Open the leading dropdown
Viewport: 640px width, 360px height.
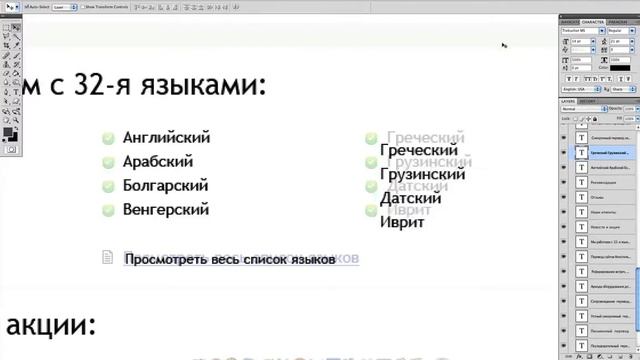click(632, 42)
